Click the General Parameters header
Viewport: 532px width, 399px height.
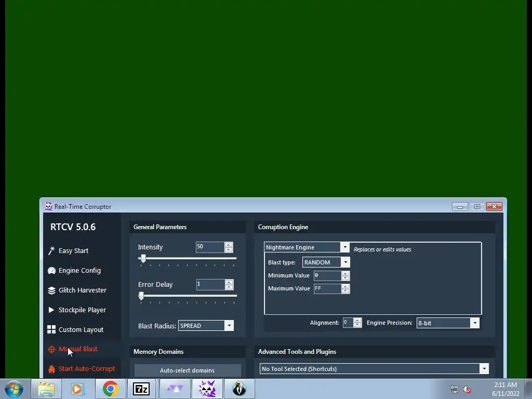[x=160, y=227]
